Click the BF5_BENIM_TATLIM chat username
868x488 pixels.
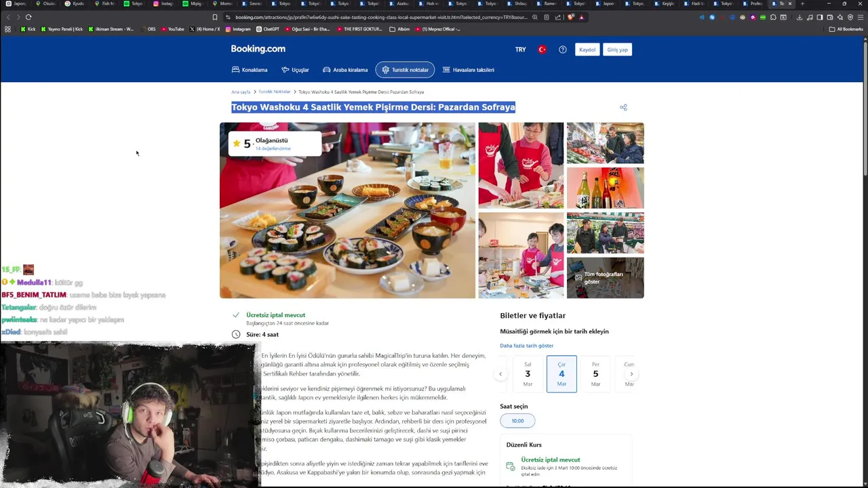(33, 295)
